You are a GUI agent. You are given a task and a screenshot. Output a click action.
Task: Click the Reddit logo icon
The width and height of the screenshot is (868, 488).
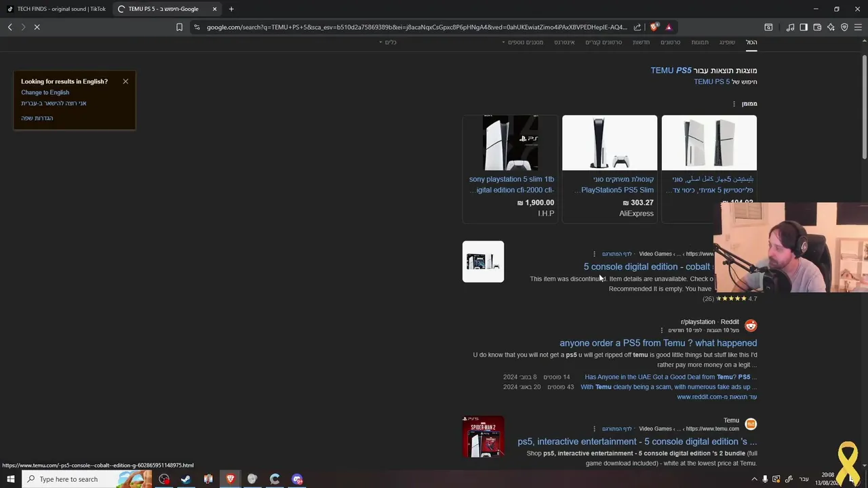(x=751, y=326)
